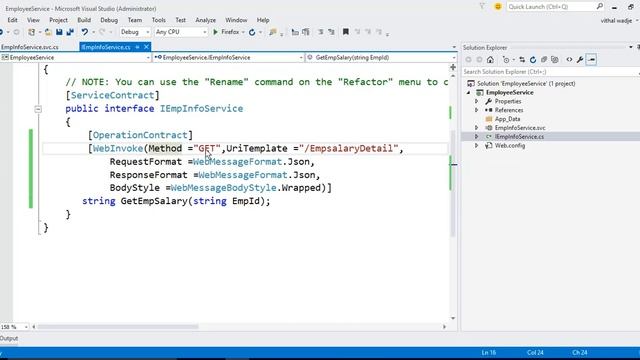Screen dimensions: 640x360
Task: Start debugging with Firefox button
Action: (x=226, y=32)
